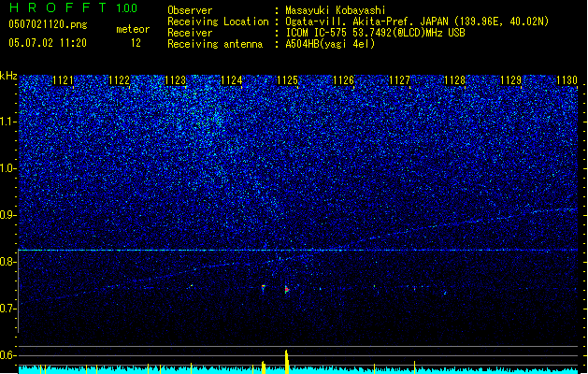Click the strong red meteor echo near 1125
This screenshot has height=374, width=588.
[x=287, y=289]
